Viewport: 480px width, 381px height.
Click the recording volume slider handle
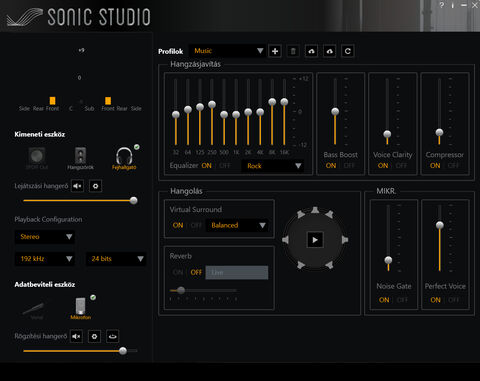pyautogui.click(x=123, y=351)
